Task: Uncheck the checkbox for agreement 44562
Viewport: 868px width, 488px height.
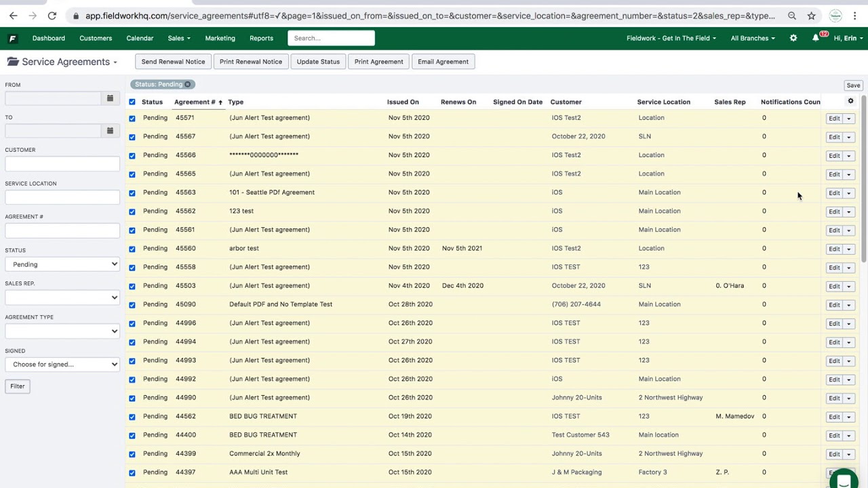Action: point(132,416)
